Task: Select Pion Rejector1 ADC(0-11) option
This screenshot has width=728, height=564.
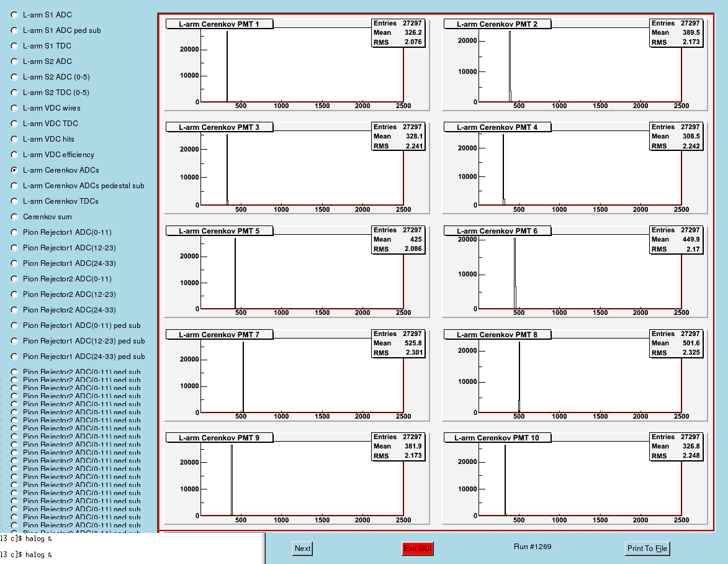Action: point(14,232)
